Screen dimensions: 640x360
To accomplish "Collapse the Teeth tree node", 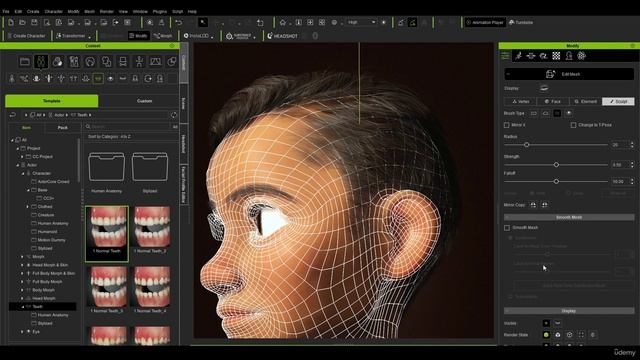I will tap(22, 307).
